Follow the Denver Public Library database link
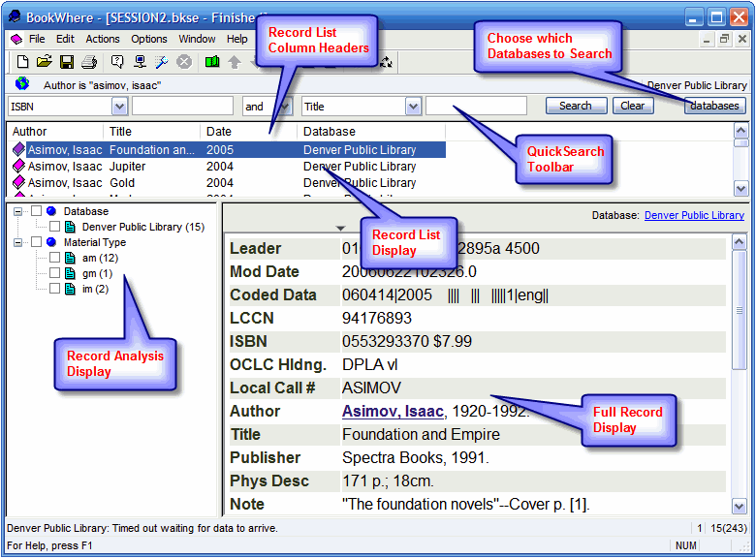The width and height of the screenshot is (756, 558). 694,215
